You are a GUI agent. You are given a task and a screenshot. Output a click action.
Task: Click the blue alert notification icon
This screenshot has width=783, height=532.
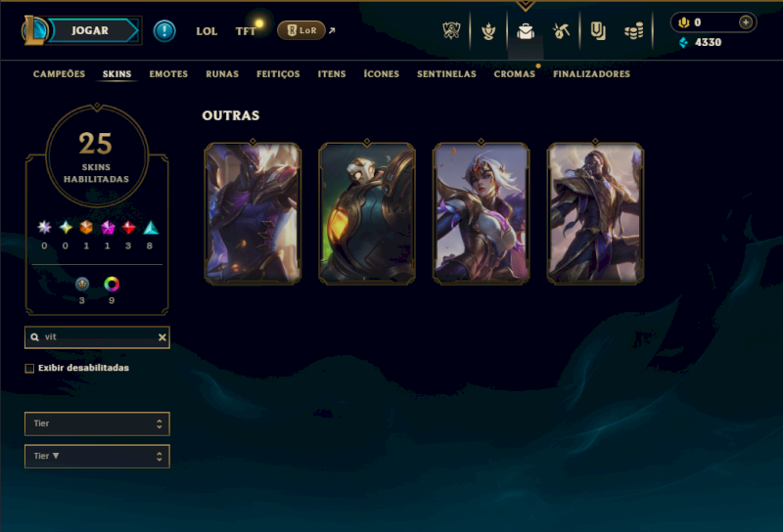pyautogui.click(x=164, y=31)
